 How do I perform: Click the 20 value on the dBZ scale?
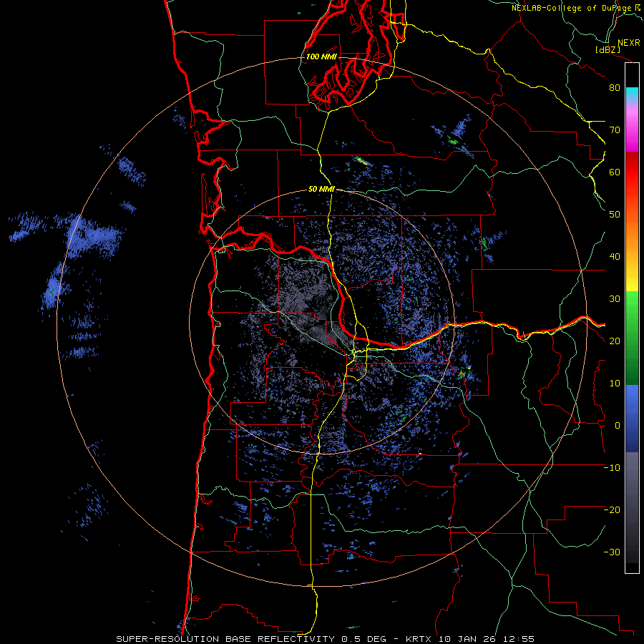pyautogui.click(x=615, y=341)
